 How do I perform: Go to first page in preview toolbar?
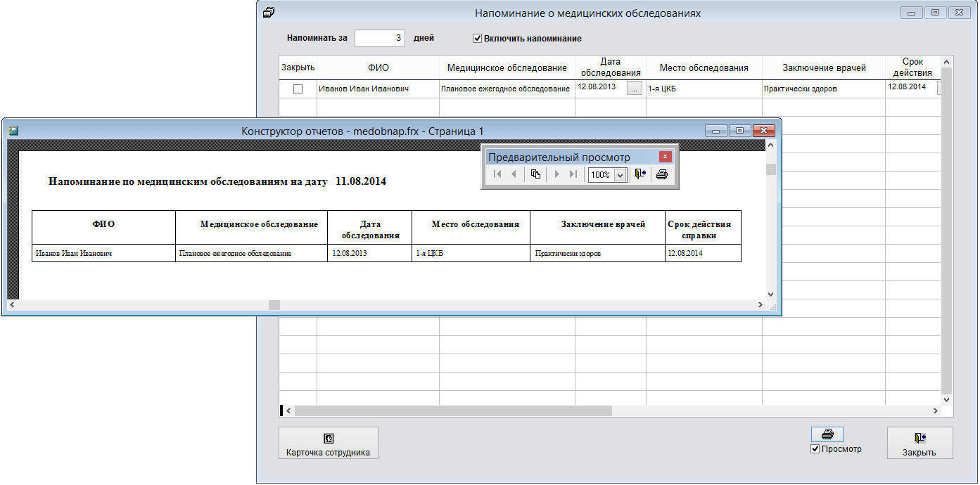point(497,175)
